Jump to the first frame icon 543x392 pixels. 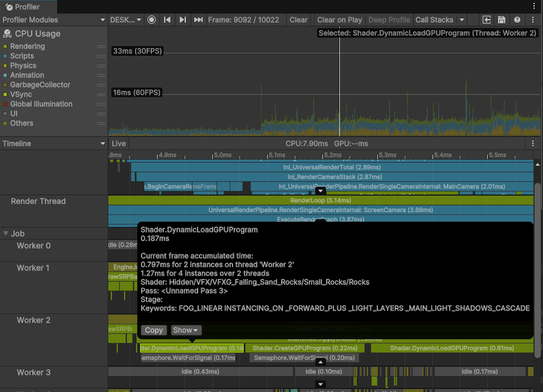click(167, 19)
